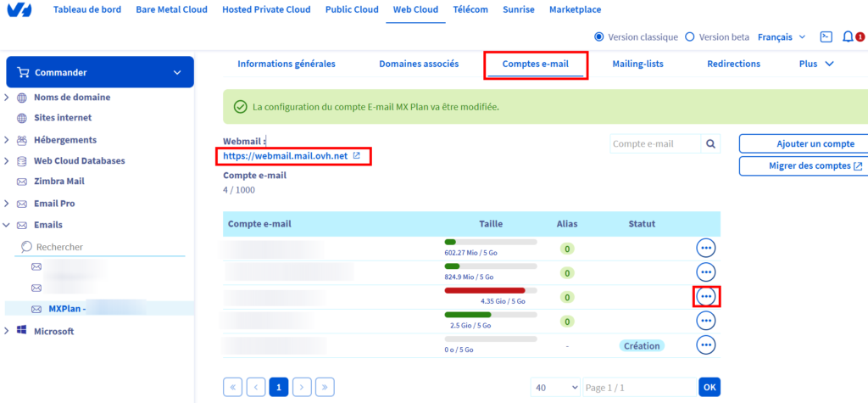
Task: Click the external link icon after webmail URL
Action: point(357,156)
